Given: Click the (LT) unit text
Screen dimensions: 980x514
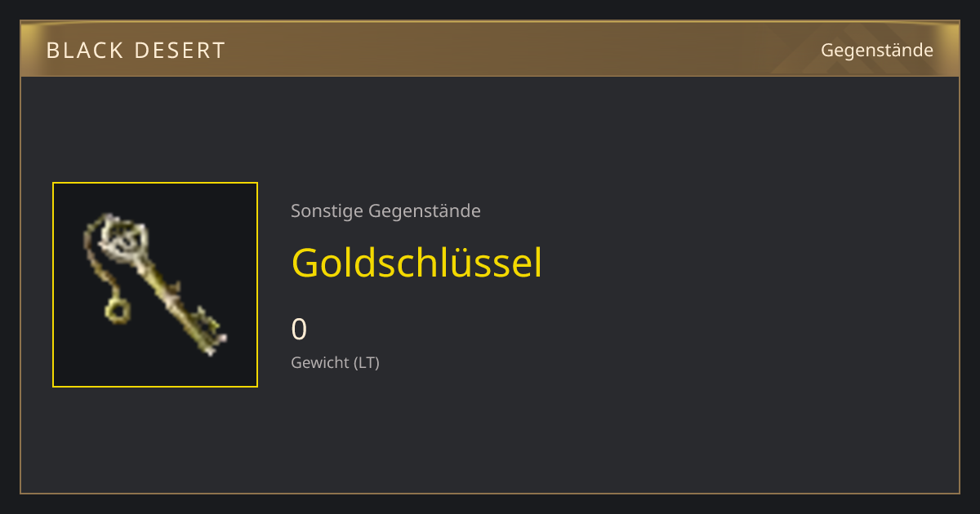Looking at the screenshot, I should pyautogui.click(x=366, y=363).
